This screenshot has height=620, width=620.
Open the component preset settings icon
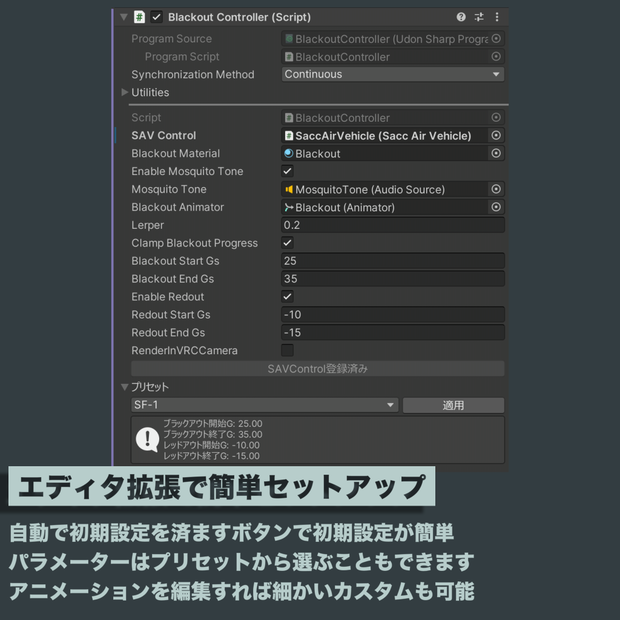click(479, 17)
